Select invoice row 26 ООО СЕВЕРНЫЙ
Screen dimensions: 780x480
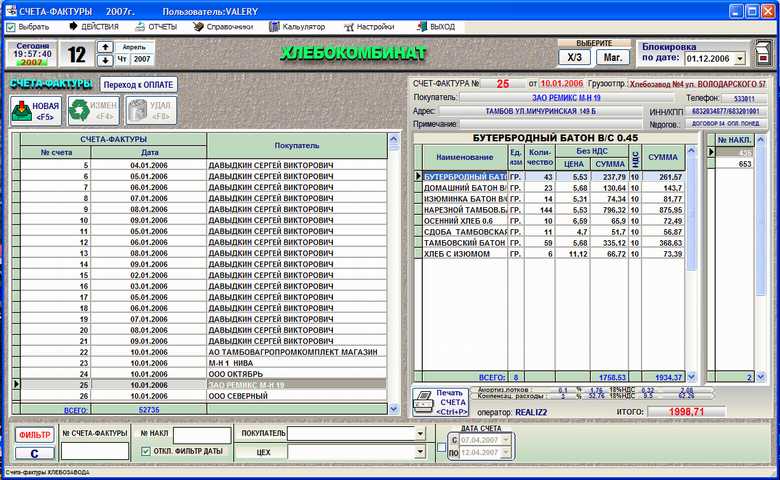(x=203, y=396)
